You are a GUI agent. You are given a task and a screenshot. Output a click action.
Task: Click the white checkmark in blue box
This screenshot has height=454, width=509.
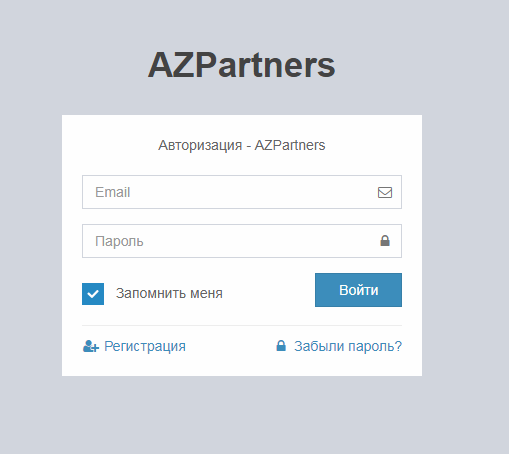pos(93,294)
